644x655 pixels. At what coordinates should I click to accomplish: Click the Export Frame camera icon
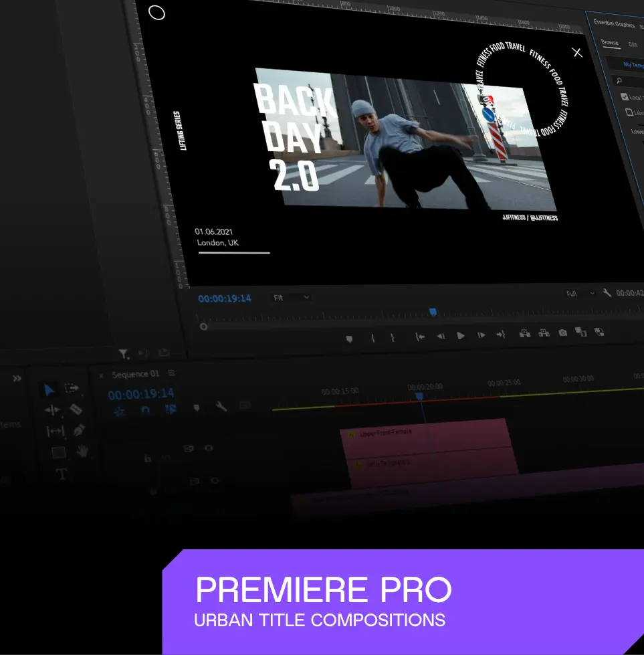[x=562, y=333]
